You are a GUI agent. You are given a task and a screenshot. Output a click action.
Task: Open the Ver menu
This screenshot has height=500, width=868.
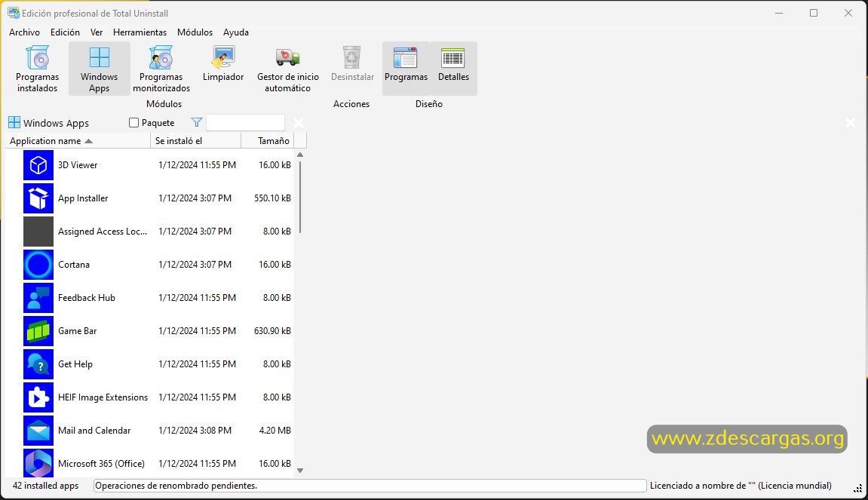coord(97,32)
